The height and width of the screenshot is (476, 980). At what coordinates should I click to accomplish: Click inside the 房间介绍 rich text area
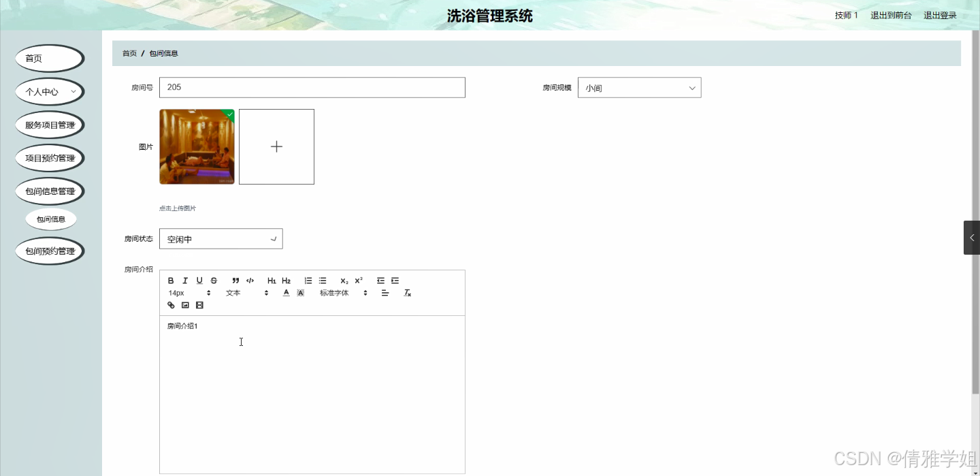tap(312, 394)
